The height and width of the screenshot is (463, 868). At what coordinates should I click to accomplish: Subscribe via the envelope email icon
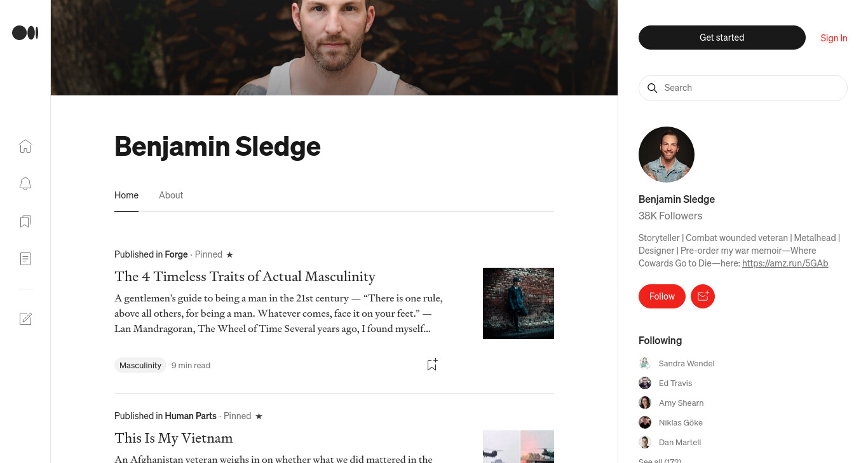click(703, 296)
